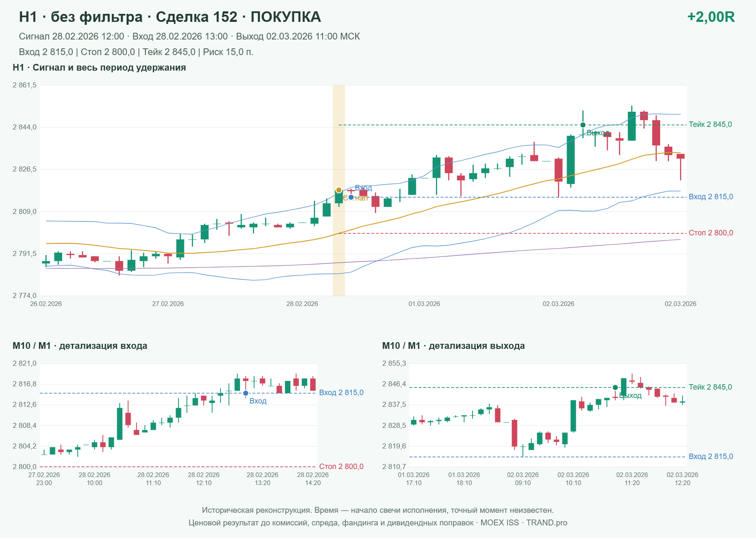Image resolution: width=756 pixels, height=538 pixels.
Task: Click the 'Вход 2 815,0 | Стоп 2 800,0' parameters line
Action: pyautogui.click(x=136, y=52)
